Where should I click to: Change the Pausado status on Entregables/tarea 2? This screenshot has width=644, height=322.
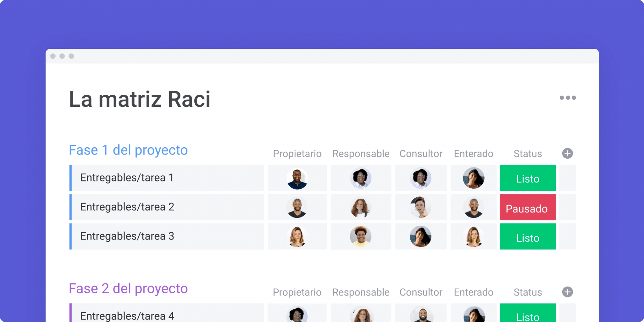tap(527, 208)
